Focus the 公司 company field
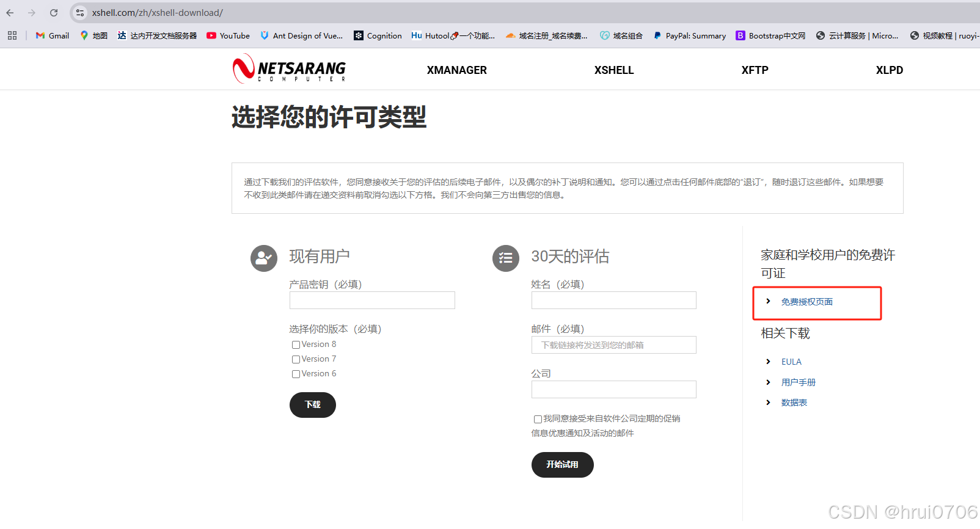Viewport: 980px width, 529px height. pos(614,390)
